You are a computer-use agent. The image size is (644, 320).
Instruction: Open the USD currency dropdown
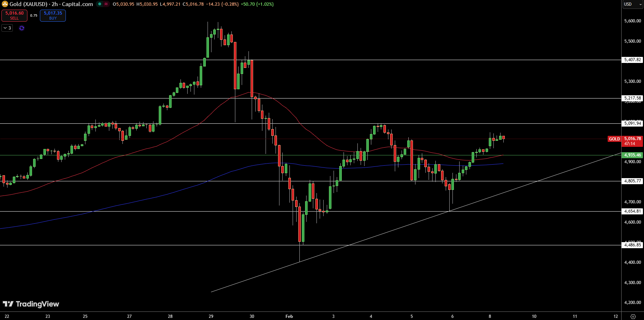(633, 4)
